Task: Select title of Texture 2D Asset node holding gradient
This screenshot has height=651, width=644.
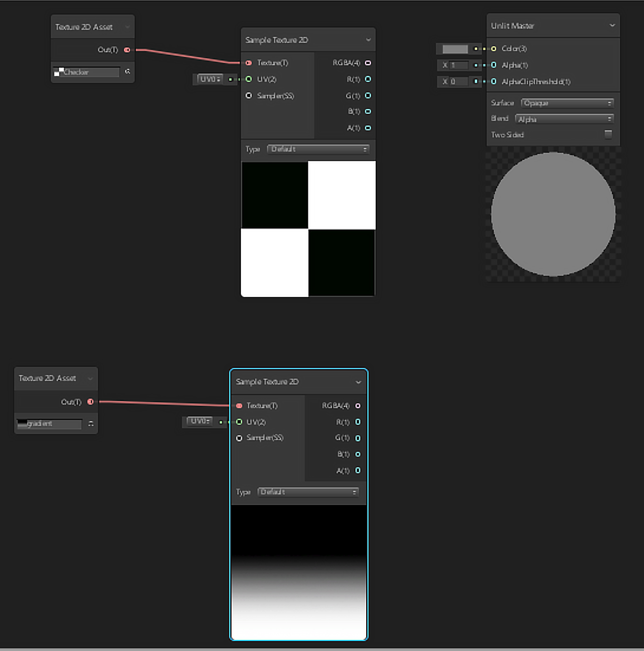Action: (x=47, y=378)
